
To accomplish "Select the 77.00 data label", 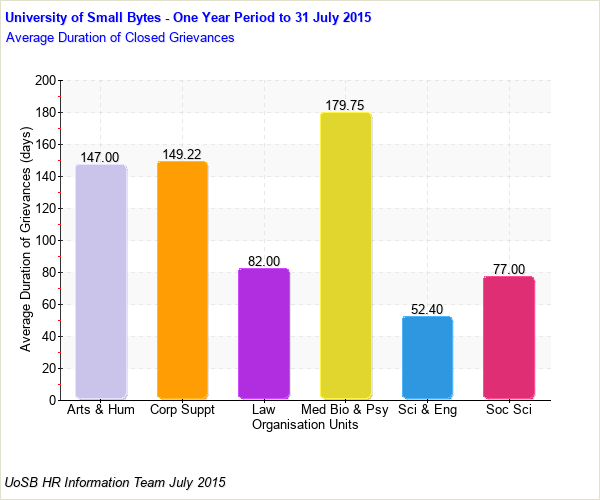I will [508, 269].
